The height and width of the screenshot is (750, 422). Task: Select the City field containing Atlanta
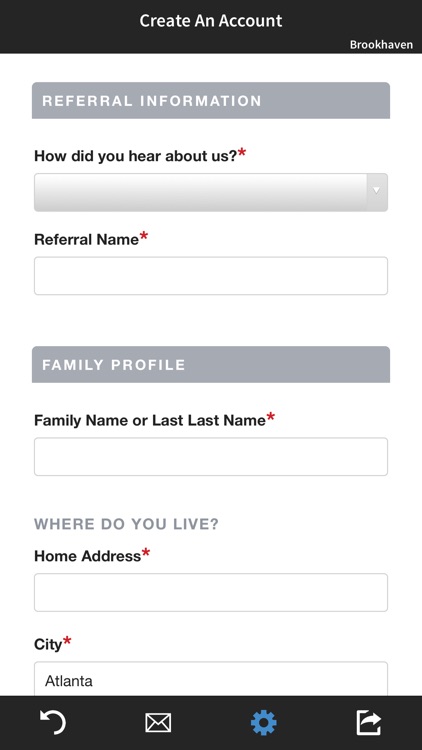[x=211, y=679]
